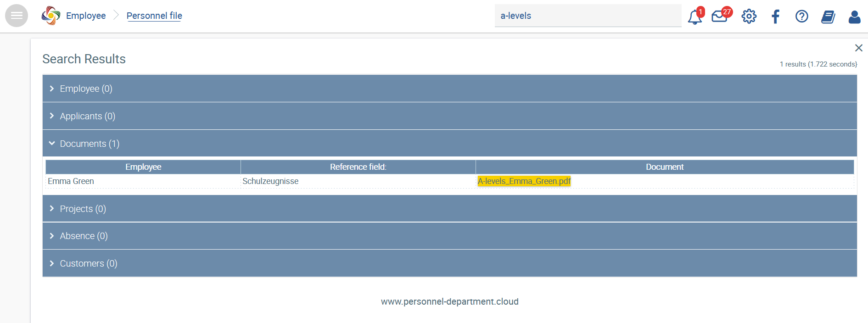Open A-levels_Emma_Green.pdf document
This screenshot has width=868, height=323.
click(x=524, y=181)
